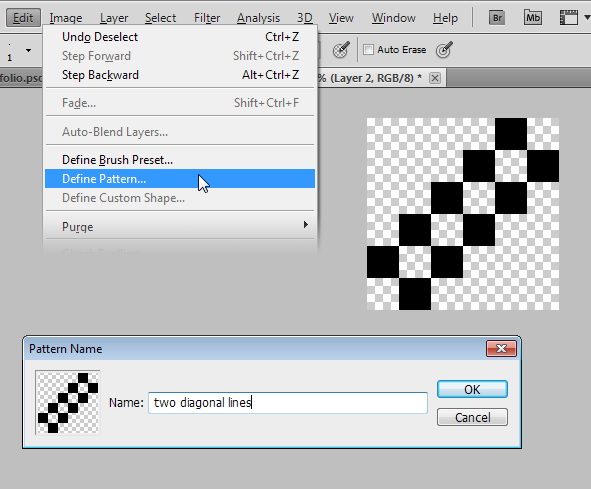Click tablet pressure icon next to Auto Erase
Image resolution: width=591 pixels, height=489 pixels.
tap(444, 50)
